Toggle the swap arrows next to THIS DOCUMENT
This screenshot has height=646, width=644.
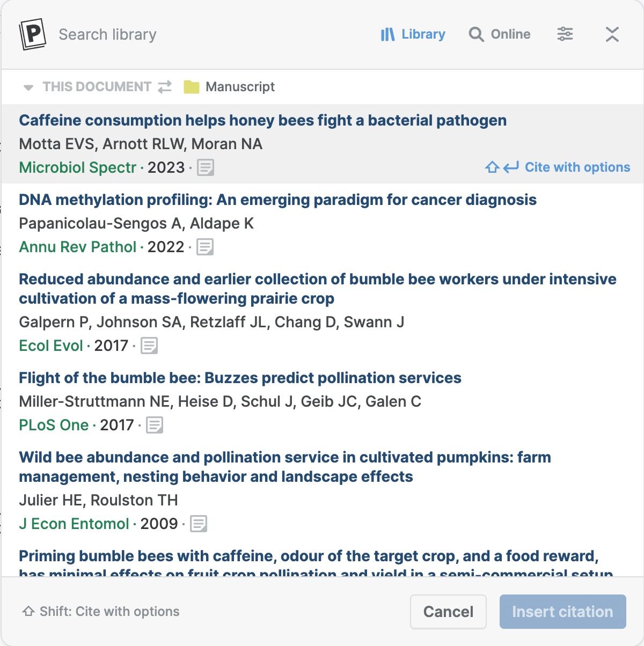click(x=165, y=87)
